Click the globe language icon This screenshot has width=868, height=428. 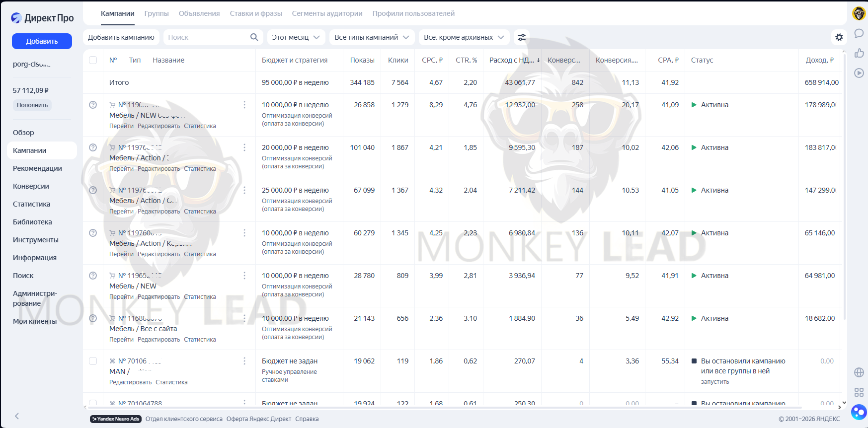click(859, 372)
